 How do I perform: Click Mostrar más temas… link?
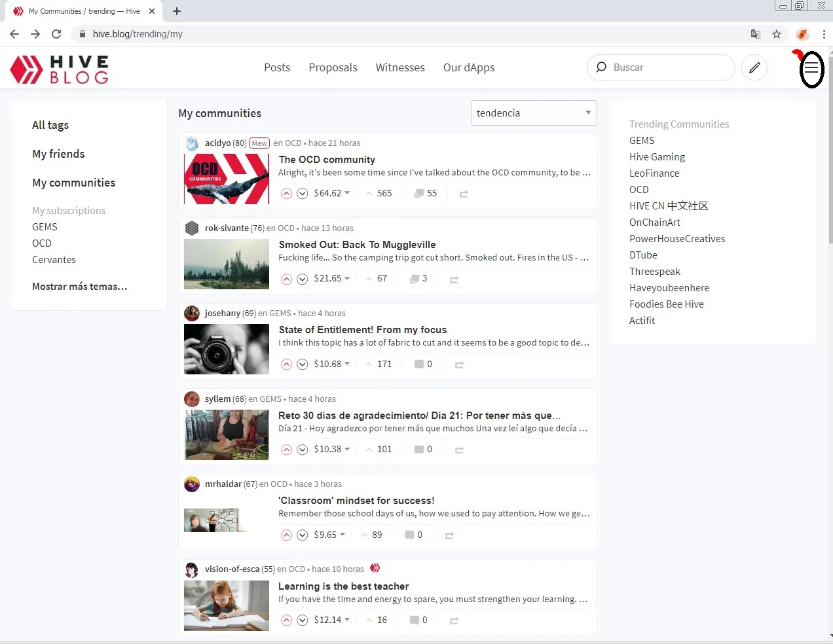tap(80, 287)
